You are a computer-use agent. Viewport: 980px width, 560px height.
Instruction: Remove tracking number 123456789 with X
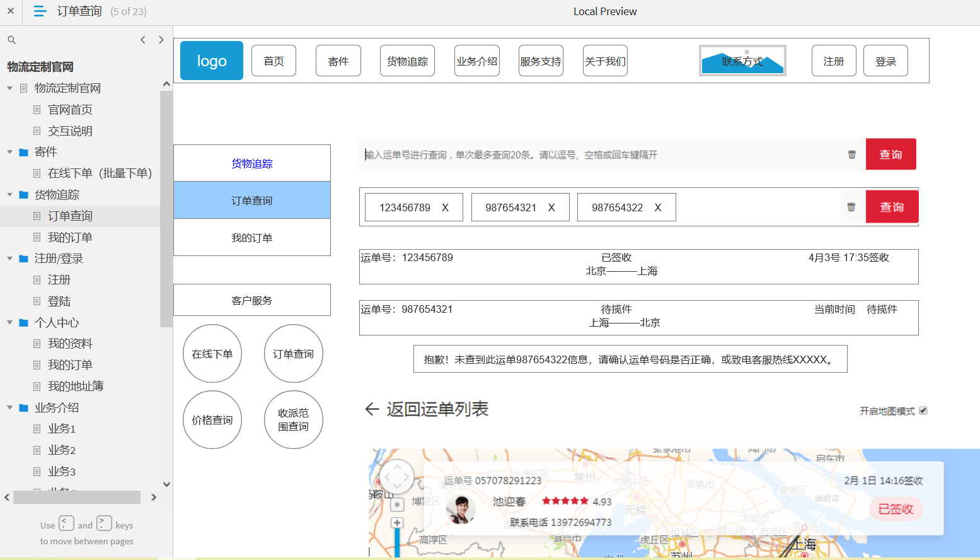[445, 207]
